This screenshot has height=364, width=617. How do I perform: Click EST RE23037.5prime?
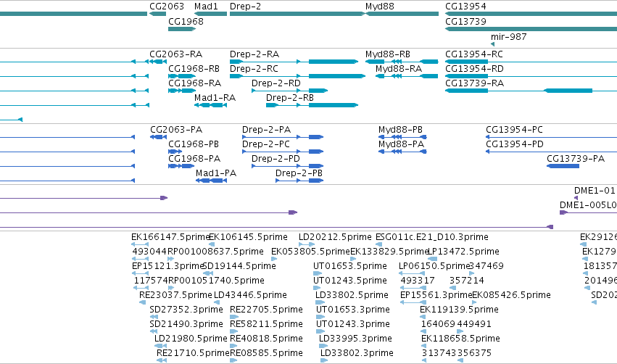click(175, 295)
